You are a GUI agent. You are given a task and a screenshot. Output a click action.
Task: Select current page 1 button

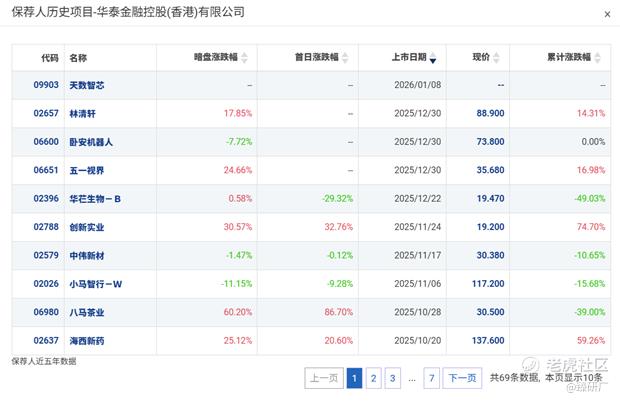[354, 378]
